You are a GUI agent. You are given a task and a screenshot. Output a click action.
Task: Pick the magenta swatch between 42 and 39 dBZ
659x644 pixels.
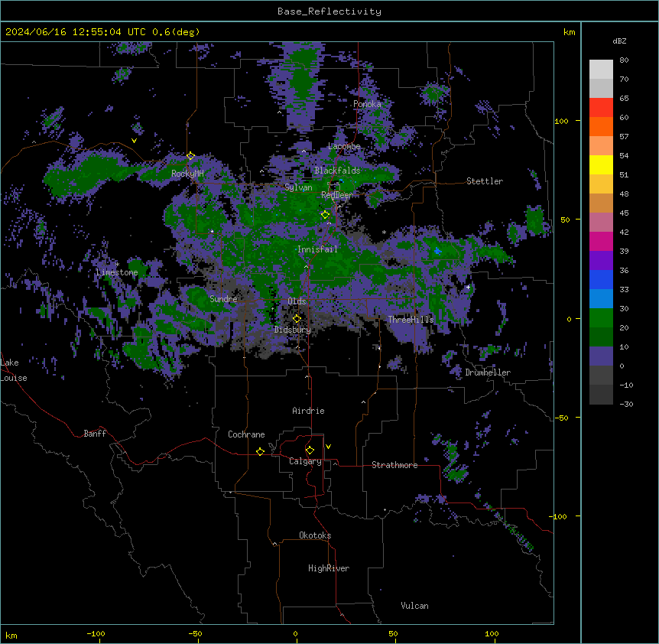click(601, 241)
